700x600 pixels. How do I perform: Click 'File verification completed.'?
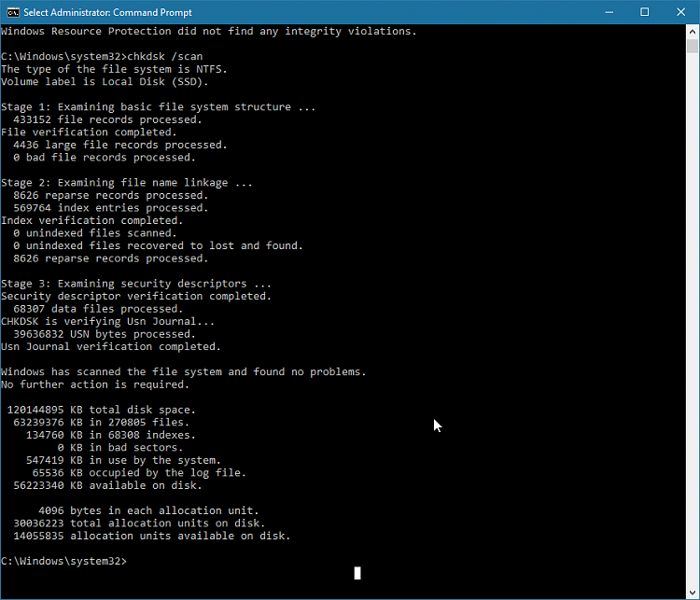pos(89,133)
